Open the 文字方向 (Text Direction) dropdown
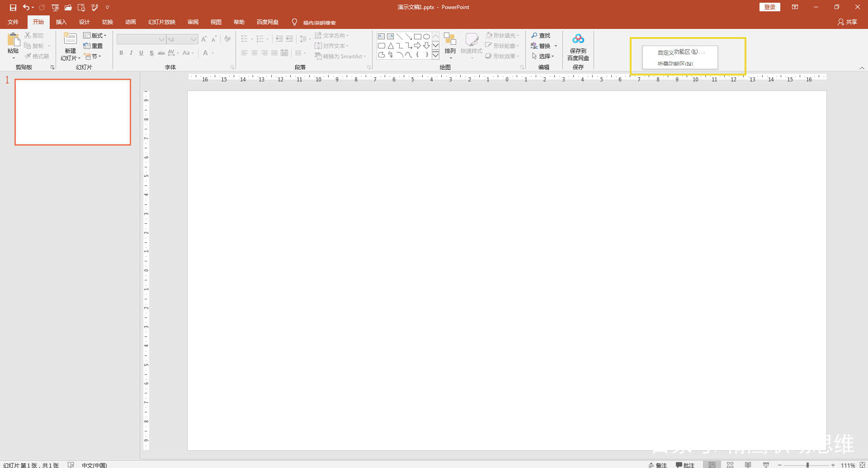868x468 pixels. [332, 35]
